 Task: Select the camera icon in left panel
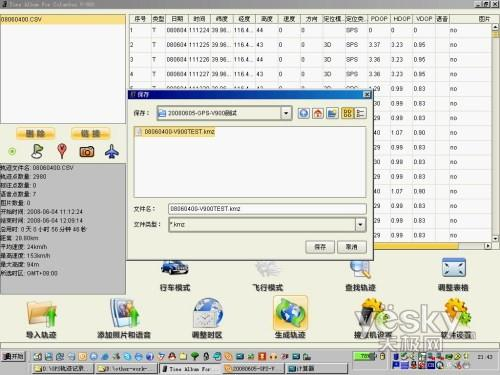[x=87, y=152]
